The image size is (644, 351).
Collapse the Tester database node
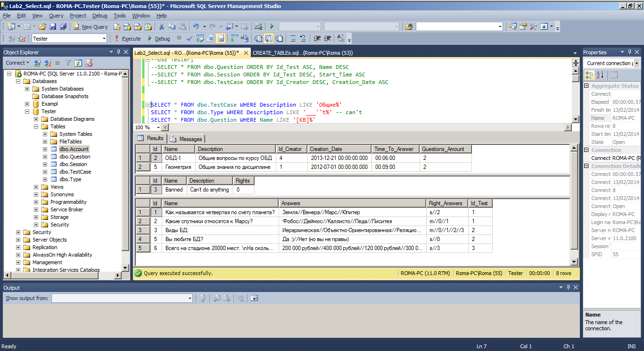tap(27, 111)
